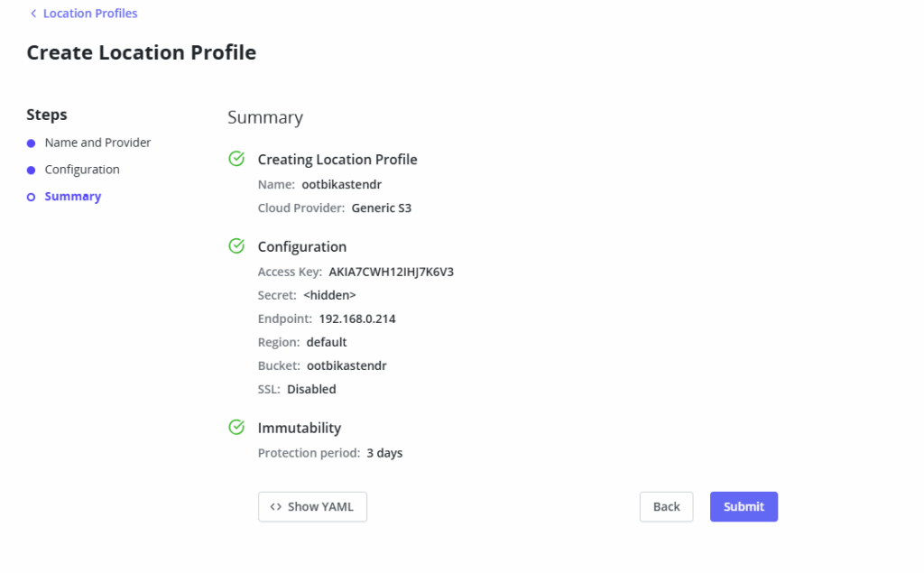Viewport: 924px width, 573px height.
Task: Select the Configuration step in Steps sidebar
Action: [81, 169]
